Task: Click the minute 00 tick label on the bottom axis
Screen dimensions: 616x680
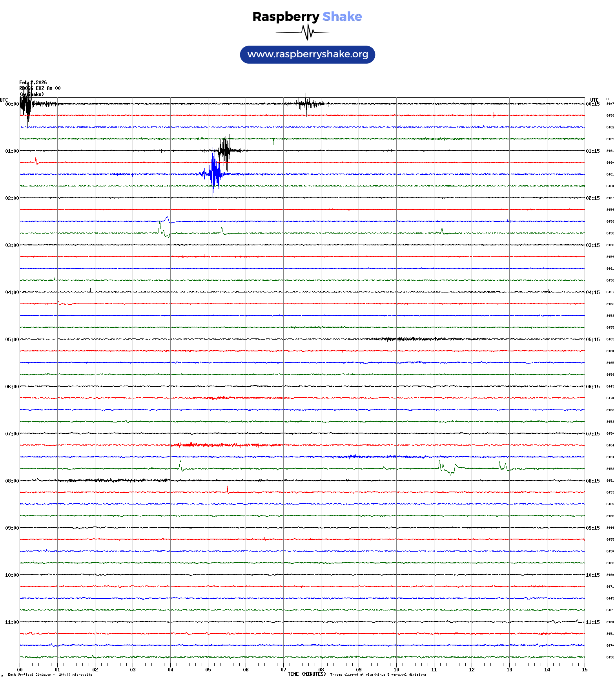Action: click(20, 670)
